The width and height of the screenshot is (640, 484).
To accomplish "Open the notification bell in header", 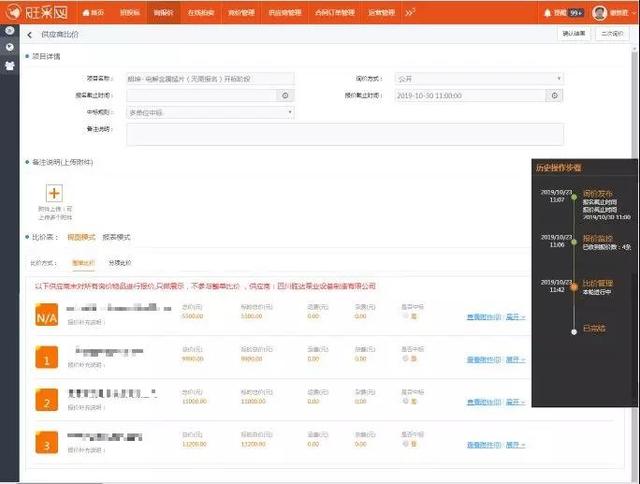I will 547,13.
